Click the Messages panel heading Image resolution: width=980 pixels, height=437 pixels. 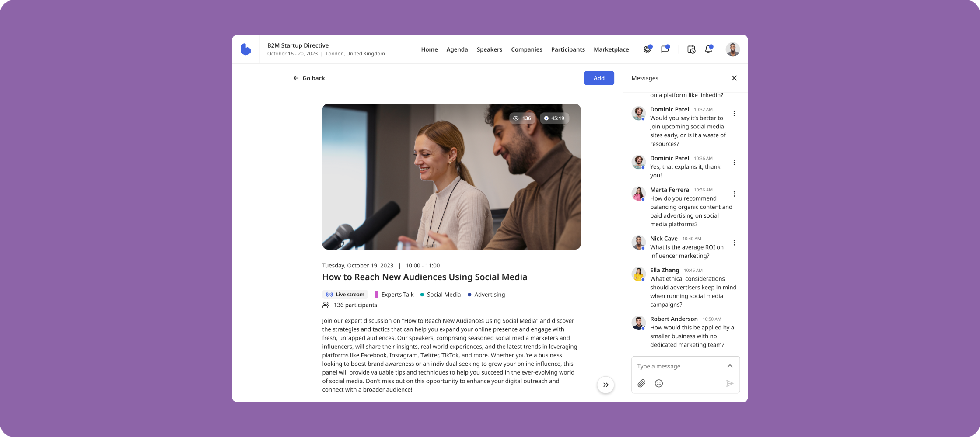(645, 78)
